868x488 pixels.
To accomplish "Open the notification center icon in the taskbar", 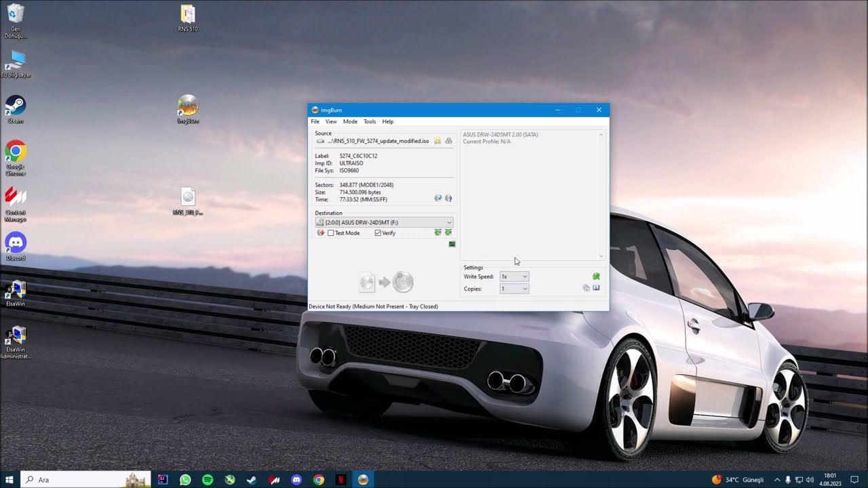I will [854, 480].
